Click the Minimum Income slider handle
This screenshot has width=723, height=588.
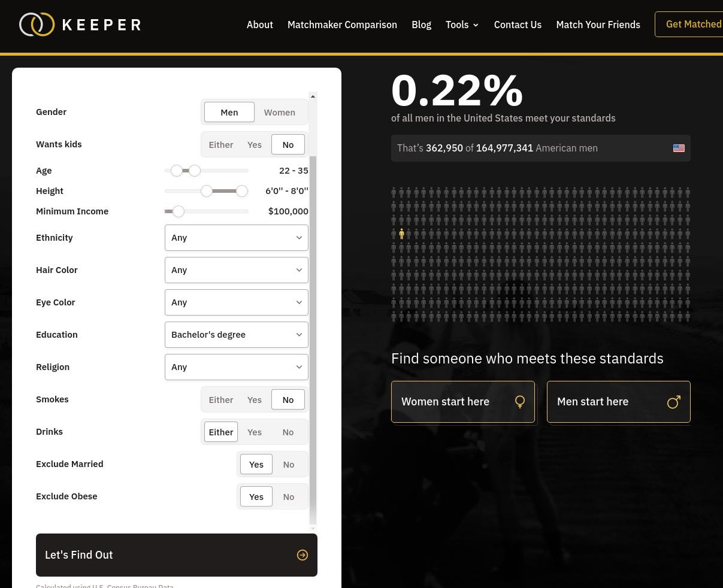click(179, 211)
